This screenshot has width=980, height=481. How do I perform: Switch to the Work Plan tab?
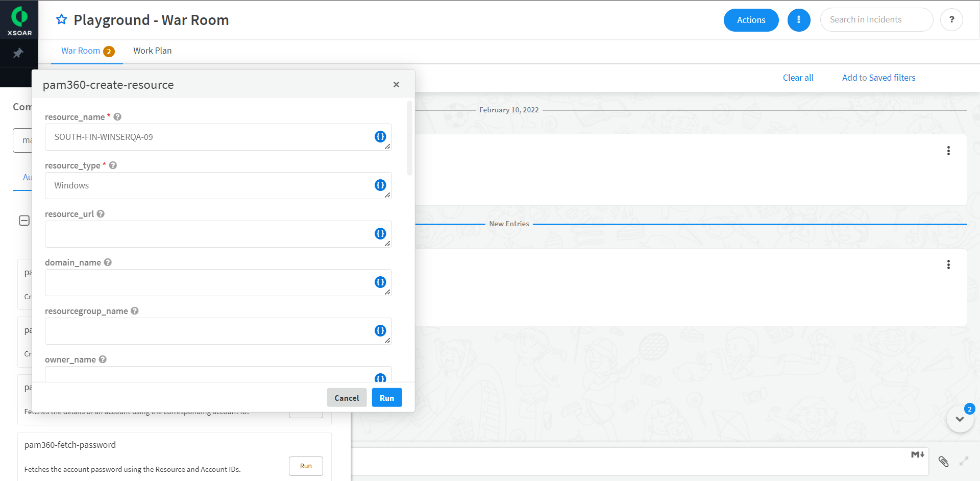(152, 51)
